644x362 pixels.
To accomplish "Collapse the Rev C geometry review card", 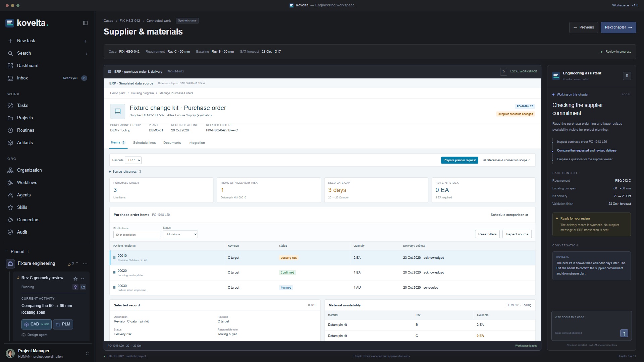I will click(83, 279).
